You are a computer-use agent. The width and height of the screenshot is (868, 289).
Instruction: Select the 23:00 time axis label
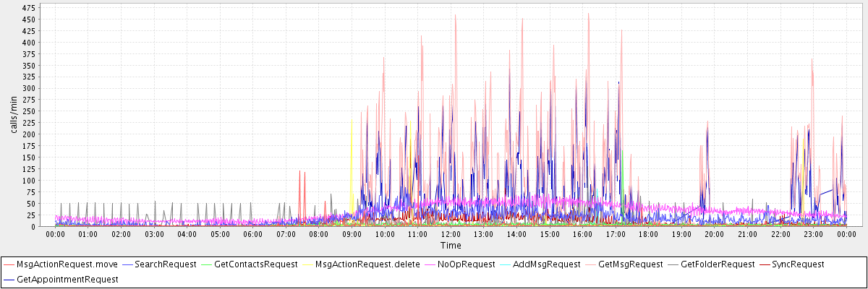pos(813,234)
